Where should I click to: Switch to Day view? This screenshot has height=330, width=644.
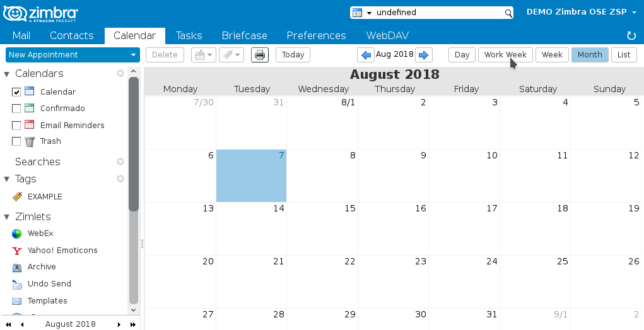[x=462, y=55]
